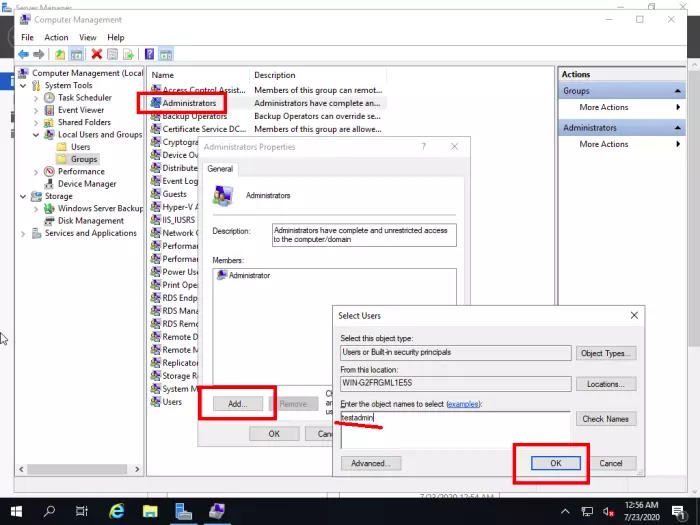Screen dimensions: 700x525
Task: Click the Description column header
Action: [x=318, y=75]
